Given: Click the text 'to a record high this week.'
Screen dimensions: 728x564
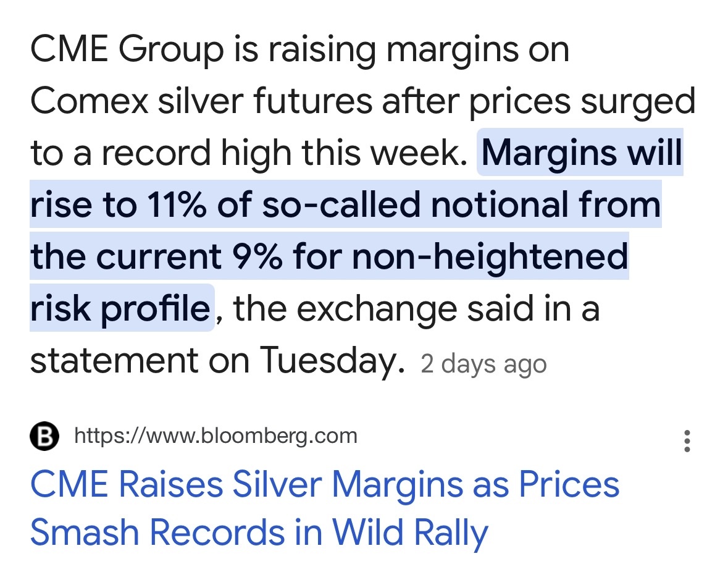Looking at the screenshot, I should (249, 152).
